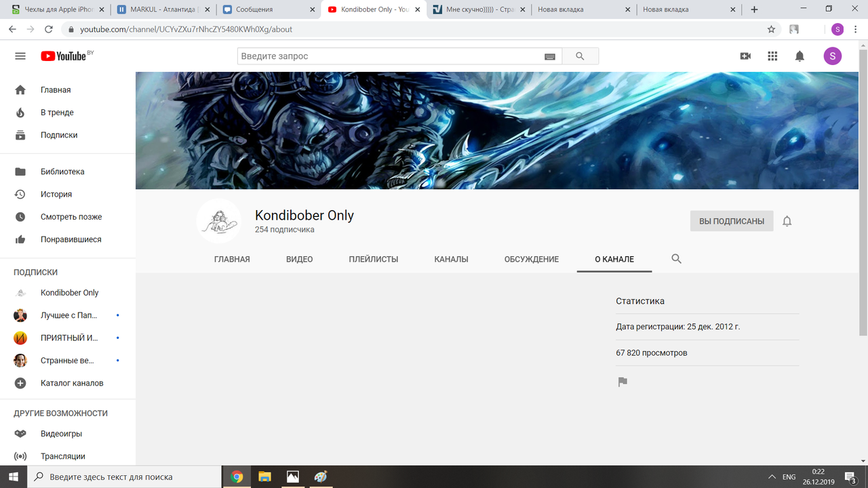The width and height of the screenshot is (868, 488).
Task: Click the Дата регистрации: 25 дек. 2012 г. text
Action: [x=678, y=327]
